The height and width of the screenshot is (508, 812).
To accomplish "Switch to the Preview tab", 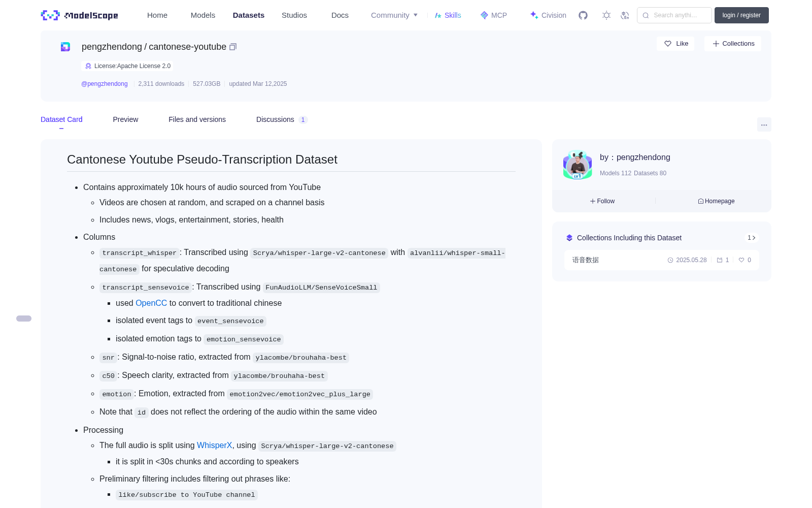I will coord(125,119).
